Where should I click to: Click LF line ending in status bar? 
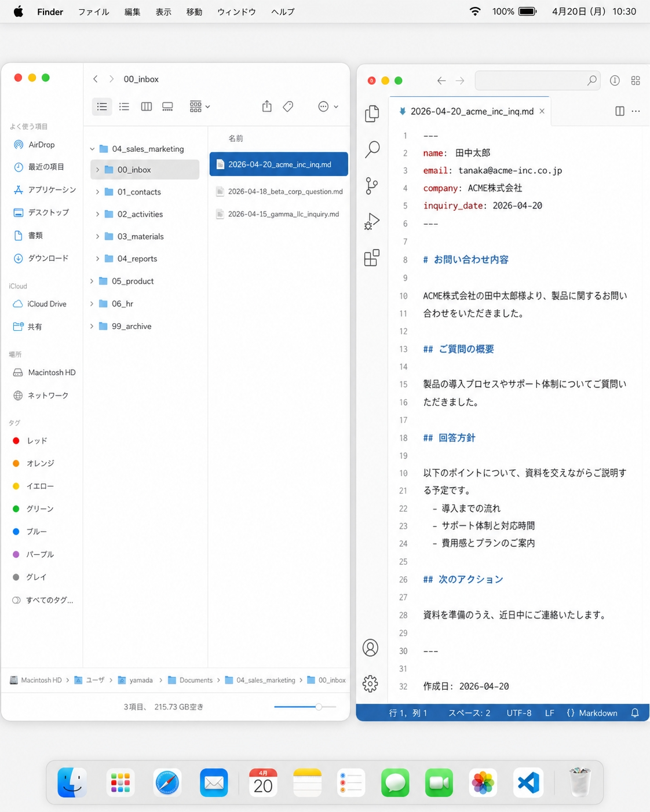pyautogui.click(x=550, y=713)
